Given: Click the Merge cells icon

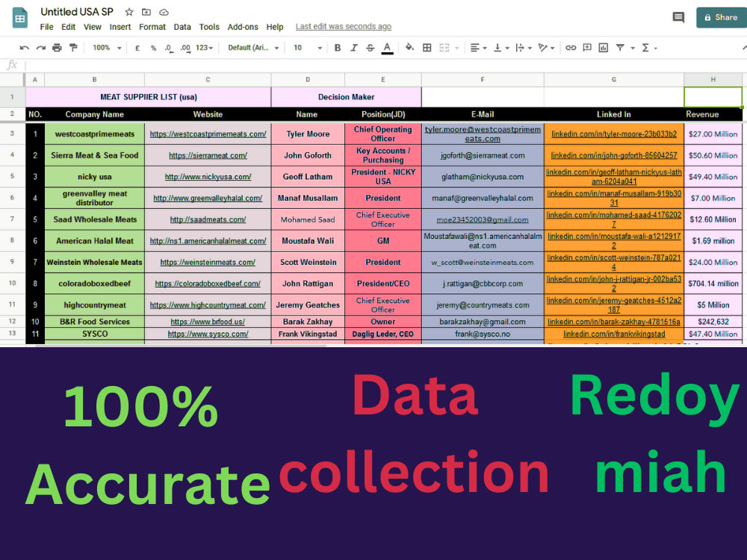Looking at the screenshot, I should click(444, 48).
